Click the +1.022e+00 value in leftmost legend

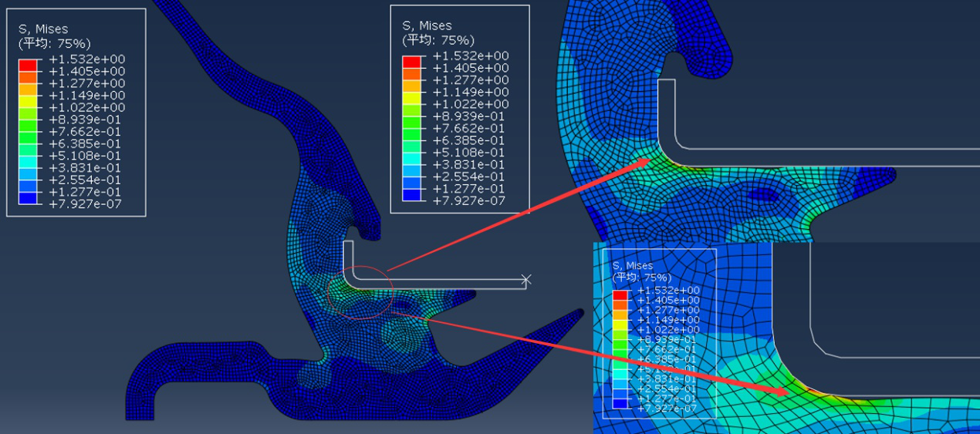86,107
